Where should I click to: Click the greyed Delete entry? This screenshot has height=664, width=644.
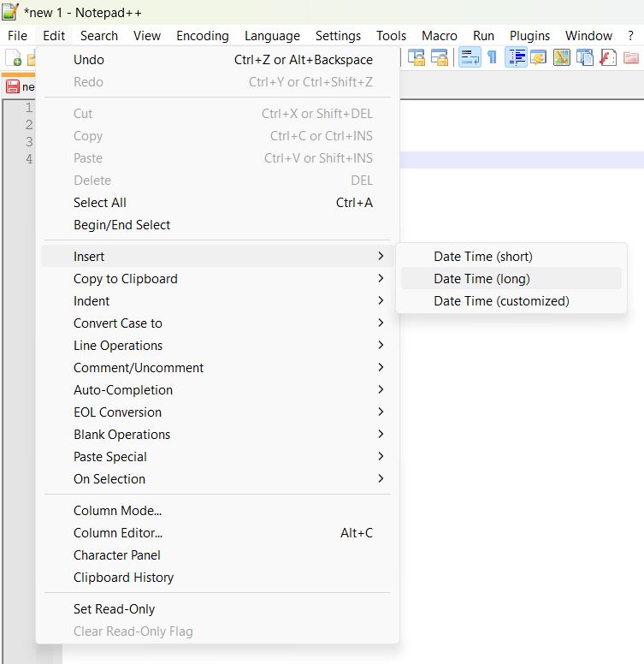217,181
